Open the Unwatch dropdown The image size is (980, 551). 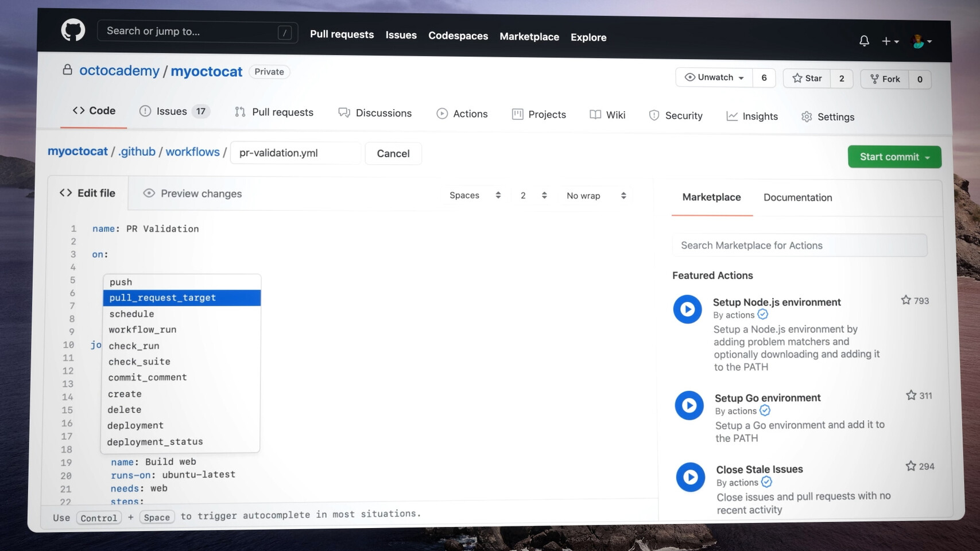tap(714, 77)
